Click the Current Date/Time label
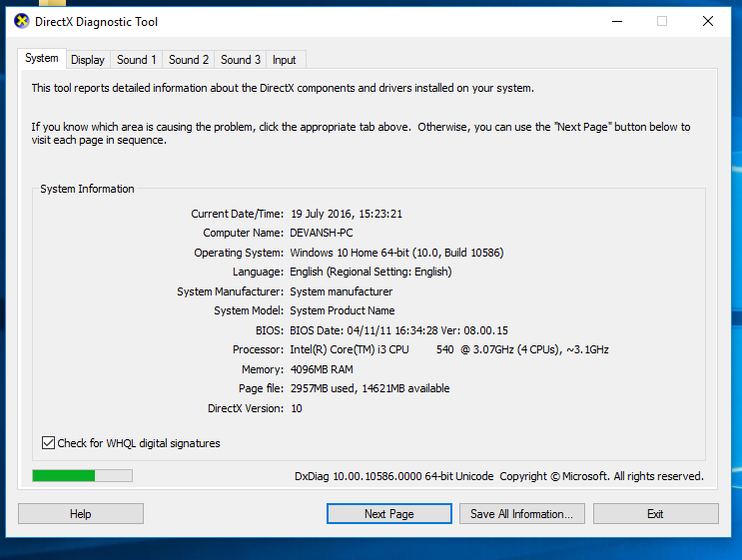 point(237,214)
